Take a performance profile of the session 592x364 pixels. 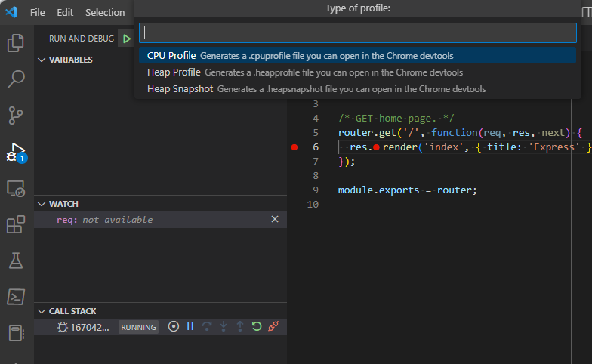[x=174, y=326]
